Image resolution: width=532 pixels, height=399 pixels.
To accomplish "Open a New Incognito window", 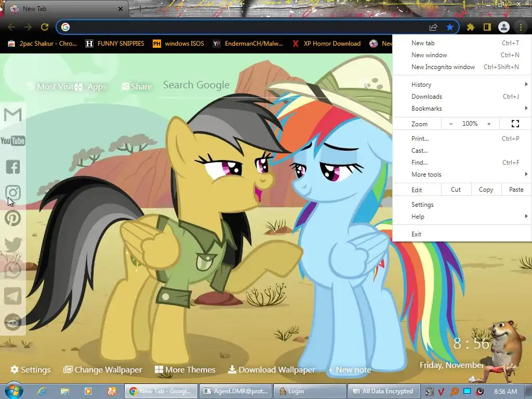I will click(x=462, y=67).
